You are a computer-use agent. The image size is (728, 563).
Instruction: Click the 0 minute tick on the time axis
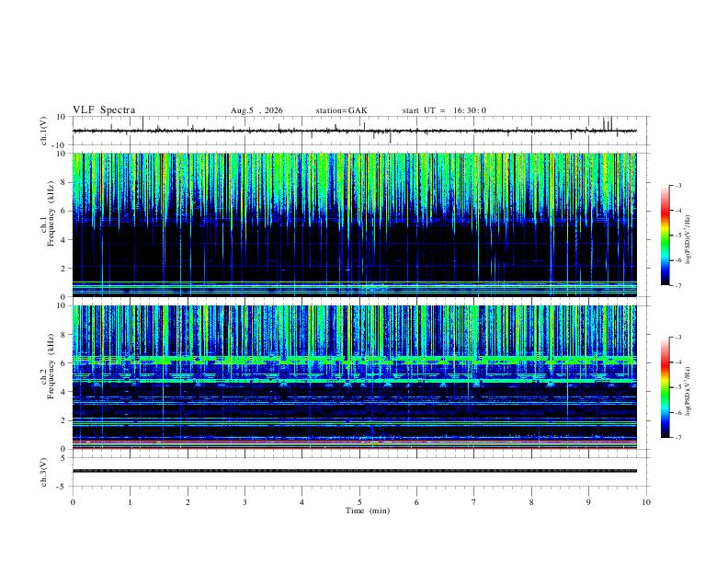[73, 502]
